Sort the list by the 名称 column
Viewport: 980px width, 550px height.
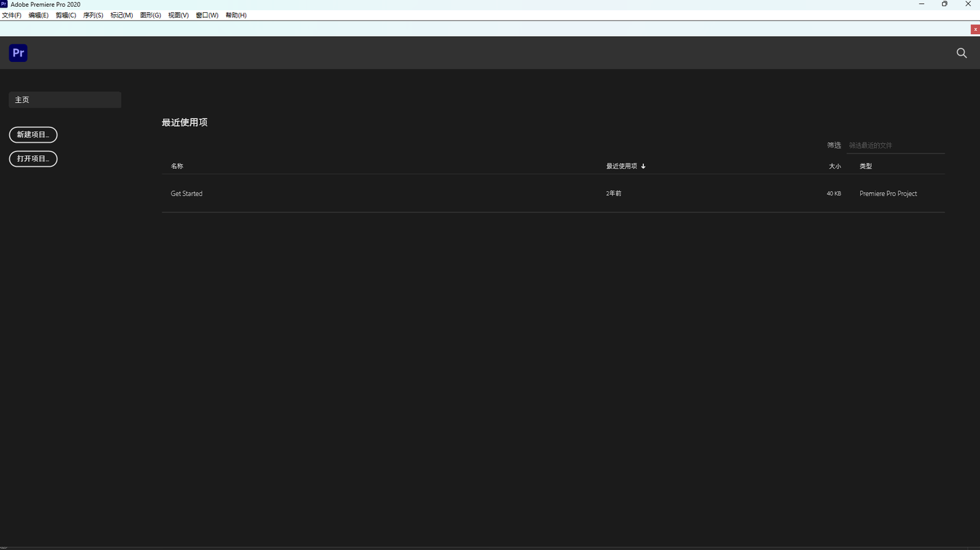pos(177,166)
